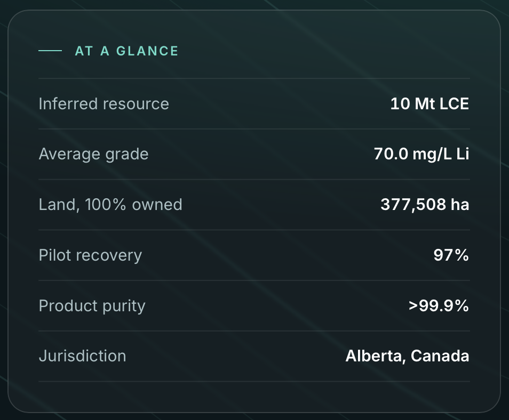Click the Alberta, Canada value
The image size is (509, 420).
tap(408, 356)
